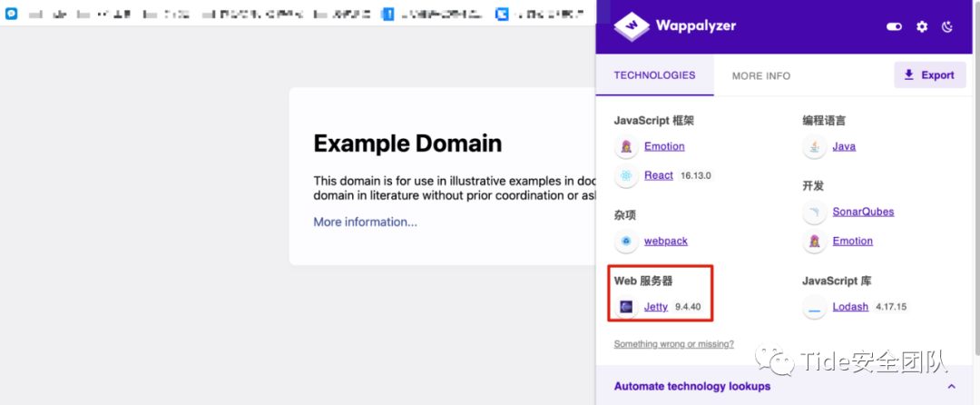Open the More information... link

(365, 222)
